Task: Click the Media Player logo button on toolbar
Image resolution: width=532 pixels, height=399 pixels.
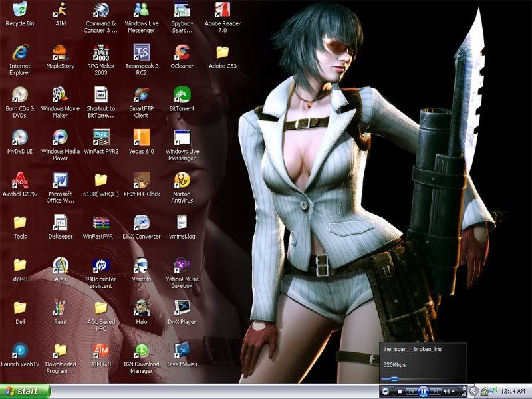Action: click(386, 391)
